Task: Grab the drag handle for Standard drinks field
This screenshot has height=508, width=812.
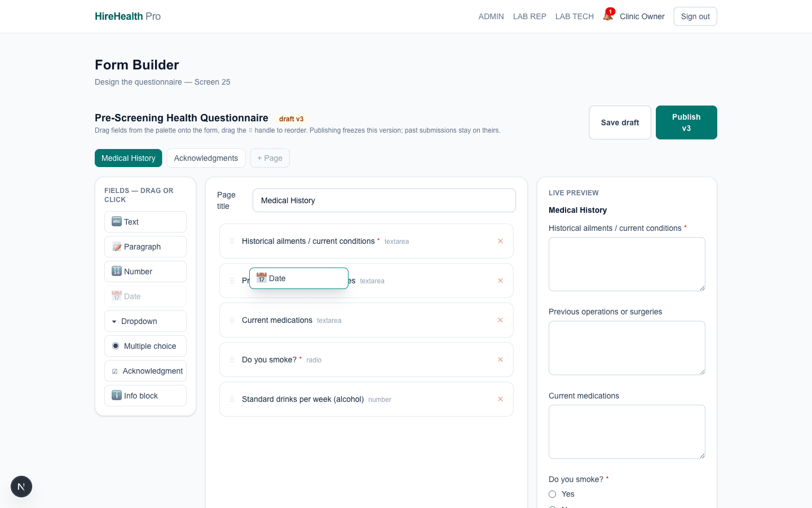Action: [x=232, y=399]
